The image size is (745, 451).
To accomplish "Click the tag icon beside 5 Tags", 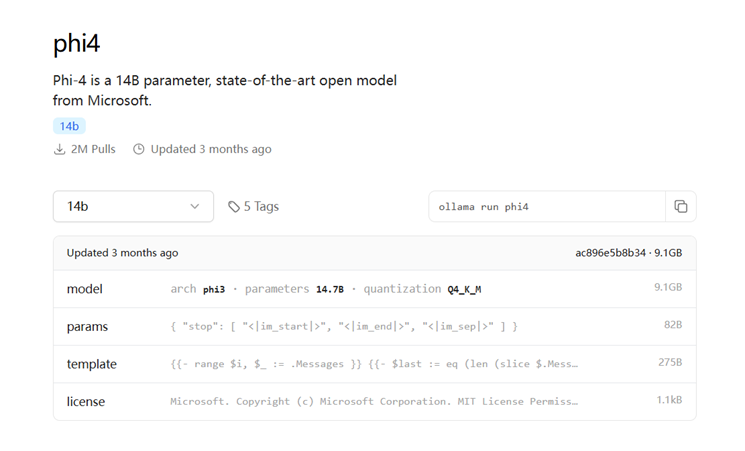I will [x=234, y=207].
